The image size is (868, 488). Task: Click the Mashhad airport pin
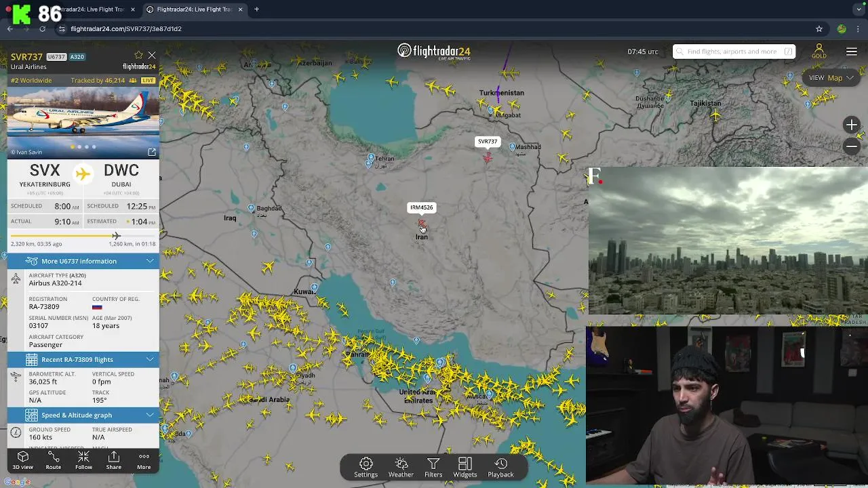[x=512, y=146]
